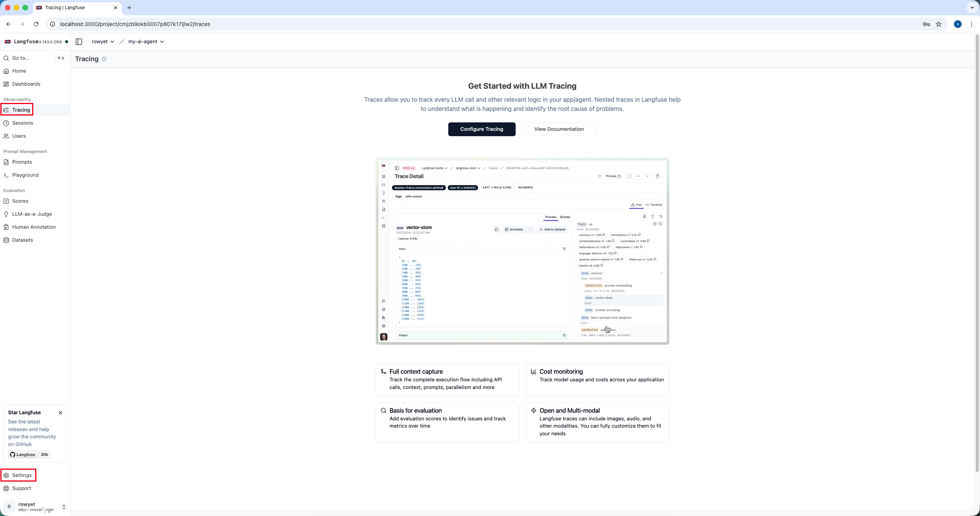Viewport: 980px width, 516px height.
Task: Click the View Documentation button
Action: (559, 129)
